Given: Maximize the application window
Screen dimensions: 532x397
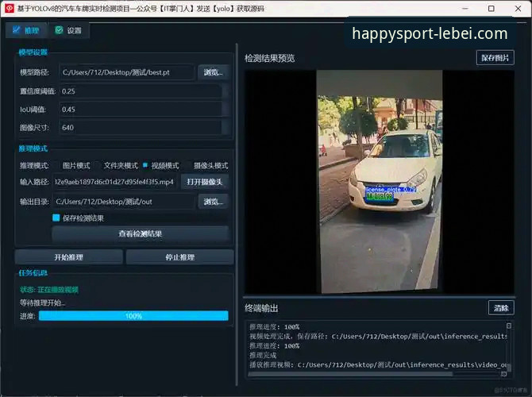Looking at the screenshot, I should [491, 9].
